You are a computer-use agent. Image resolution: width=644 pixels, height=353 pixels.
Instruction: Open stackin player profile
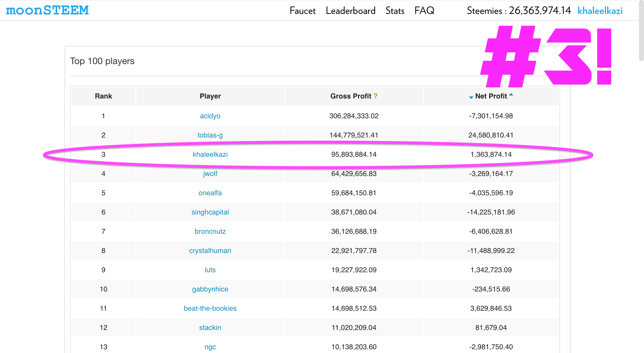[x=210, y=328]
